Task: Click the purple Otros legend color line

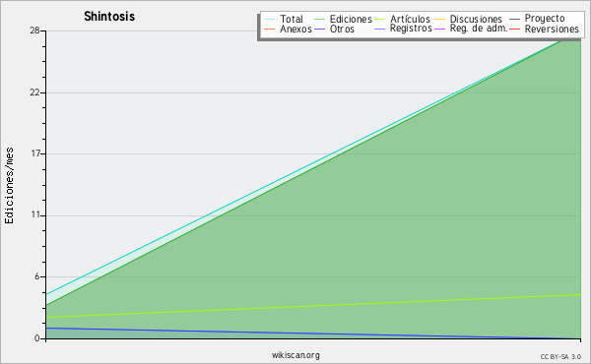Action: pyautogui.click(x=319, y=29)
